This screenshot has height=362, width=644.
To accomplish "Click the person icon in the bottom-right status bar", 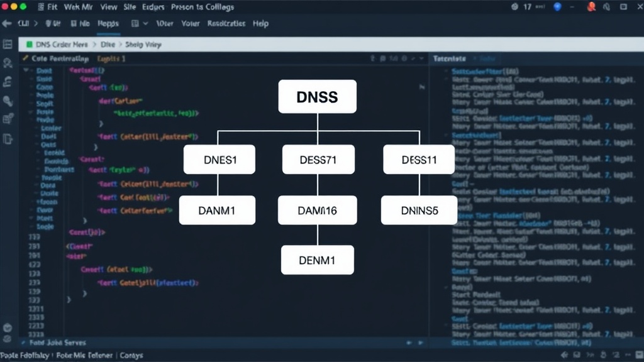I will 603,355.
